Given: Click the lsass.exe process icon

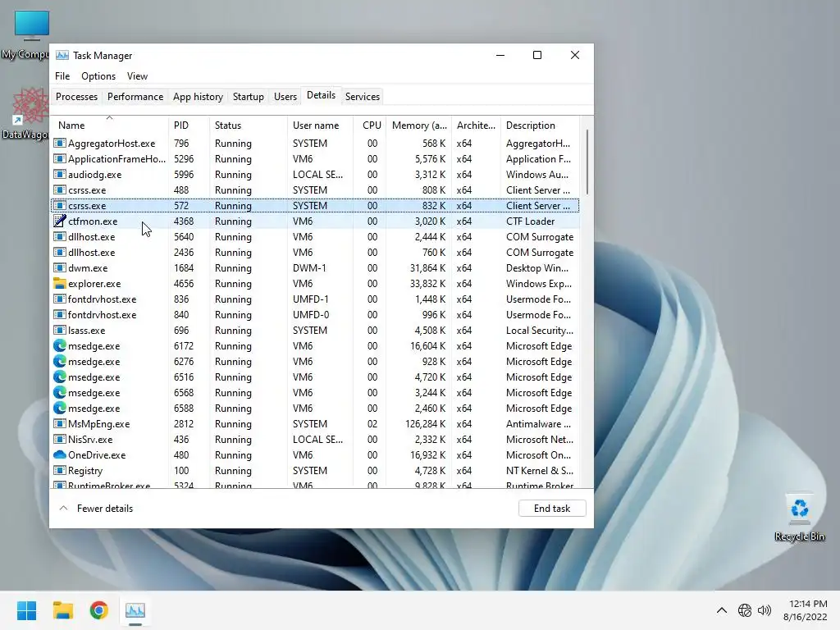Looking at the screenshot, I should click(59, 331).
